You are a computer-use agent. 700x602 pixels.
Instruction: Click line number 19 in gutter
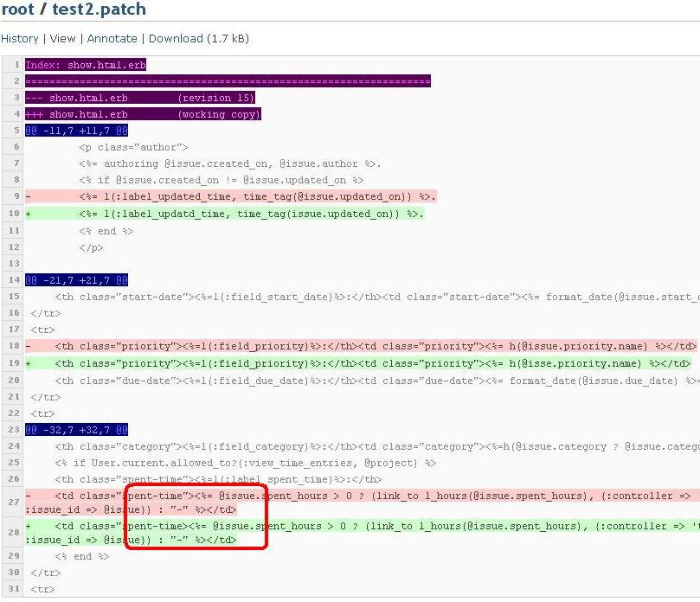(15, 363)
